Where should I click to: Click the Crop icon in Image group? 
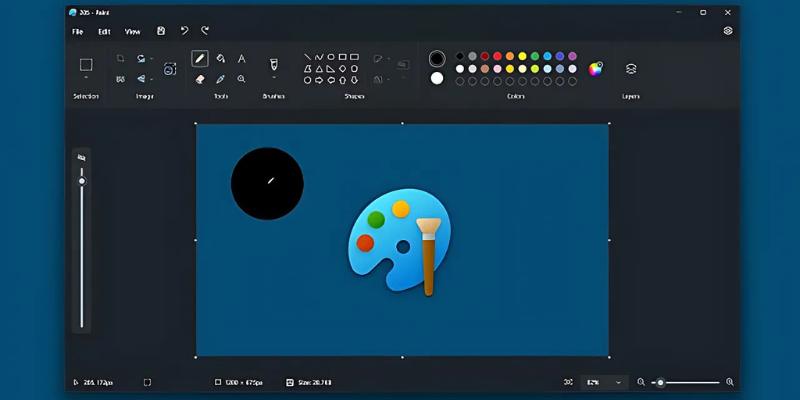coord(120,59)
